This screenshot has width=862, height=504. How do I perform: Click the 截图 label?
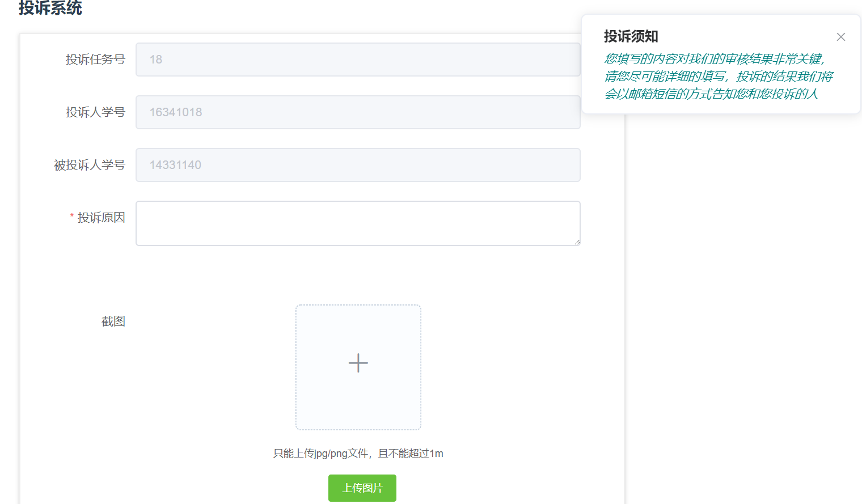point(113,321)
